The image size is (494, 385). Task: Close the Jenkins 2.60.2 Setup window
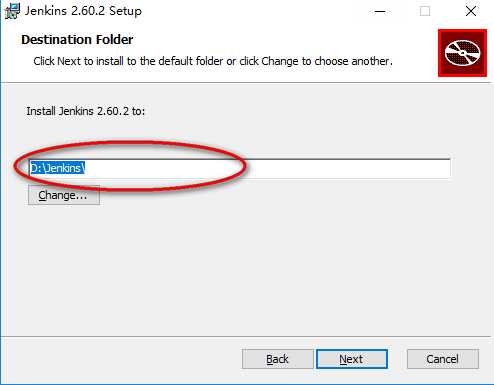tap(471, 11)
